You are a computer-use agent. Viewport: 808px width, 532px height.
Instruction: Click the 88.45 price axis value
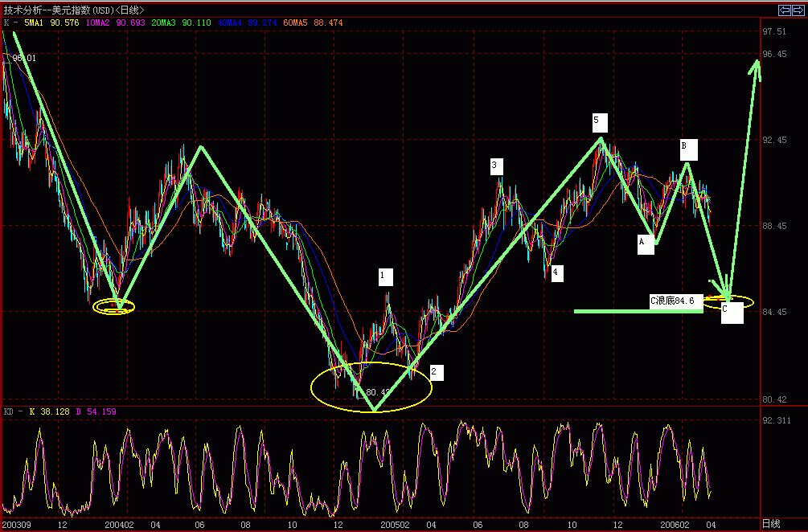tap(775, 226)
